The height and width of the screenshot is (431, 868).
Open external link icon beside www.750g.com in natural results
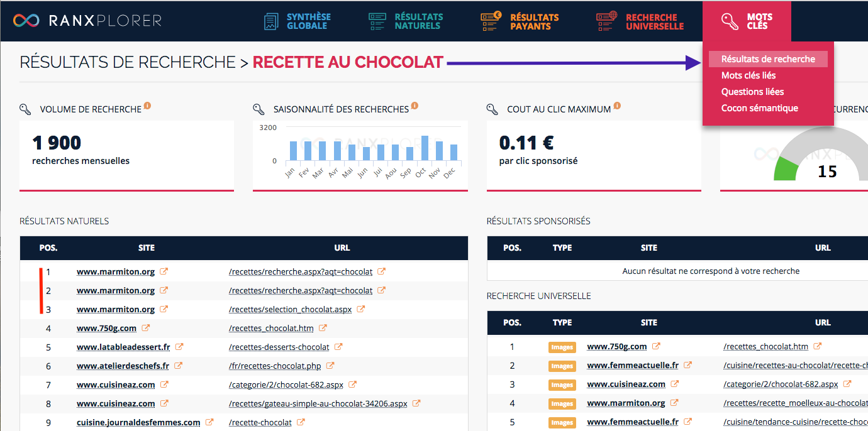point(146,328)
